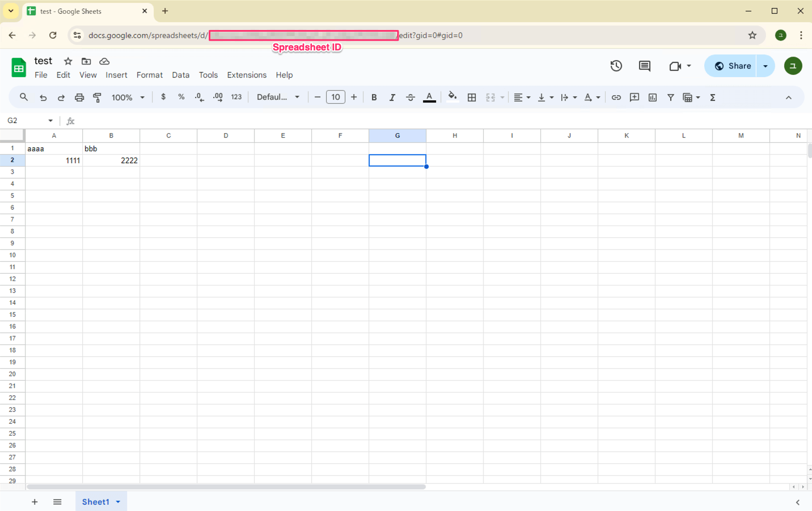Open the zoom 100% dropdown
This screenshot has height=511, width=812.
pyautogui.click(x=128, y=97)
